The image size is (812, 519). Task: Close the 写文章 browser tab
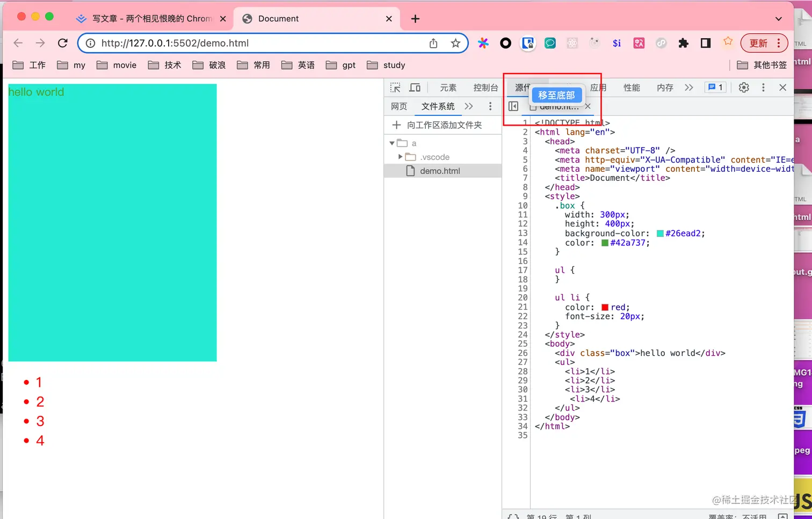click(223, 19)
